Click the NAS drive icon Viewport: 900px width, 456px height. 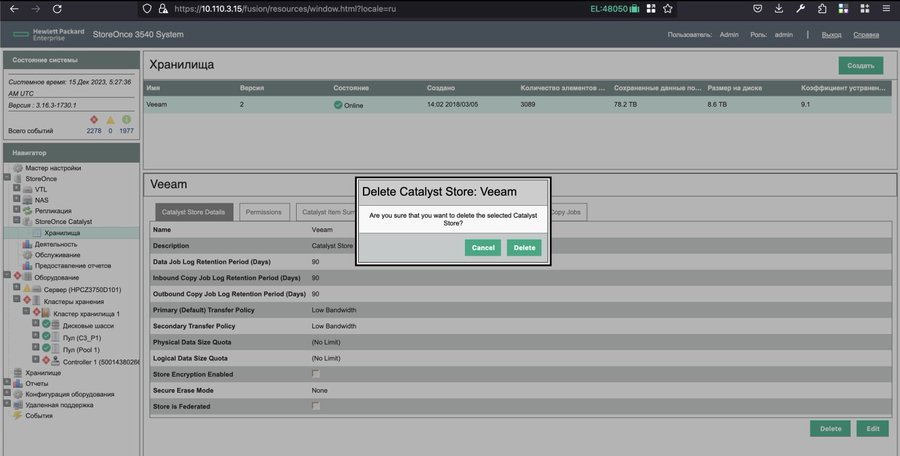click(27, 200)
